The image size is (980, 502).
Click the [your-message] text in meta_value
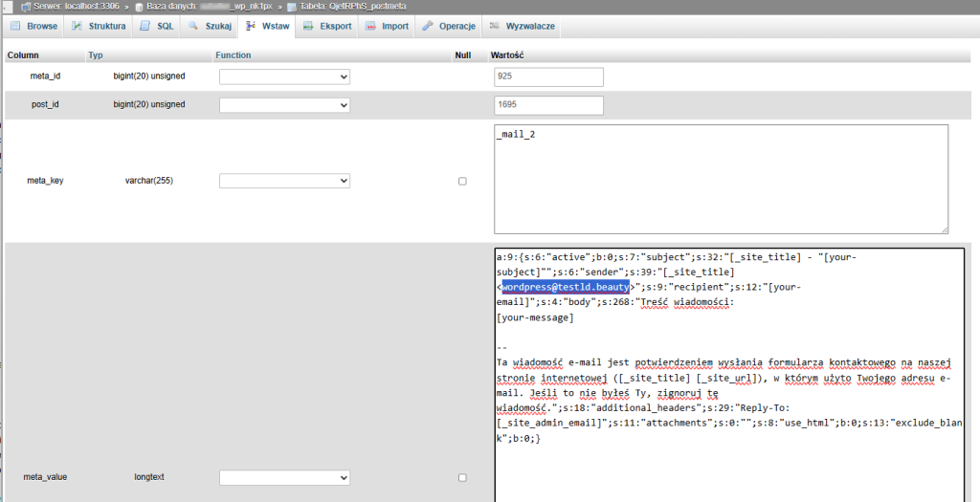click(535, 317)
